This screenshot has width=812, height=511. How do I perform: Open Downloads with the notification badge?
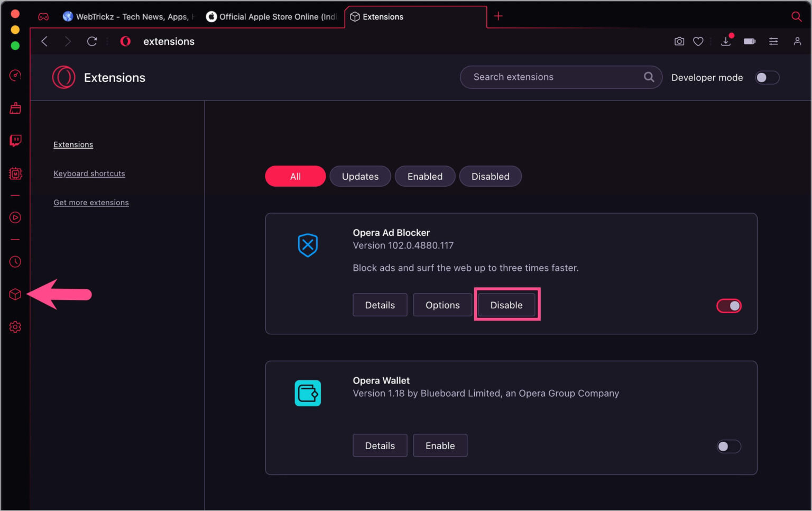point(726,41)
